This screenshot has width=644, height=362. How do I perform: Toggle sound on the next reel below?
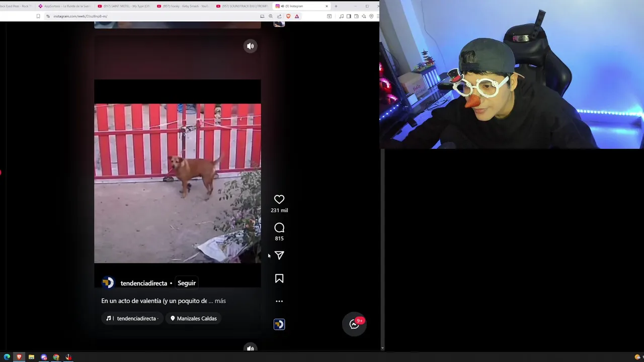(x=250, y=348)
